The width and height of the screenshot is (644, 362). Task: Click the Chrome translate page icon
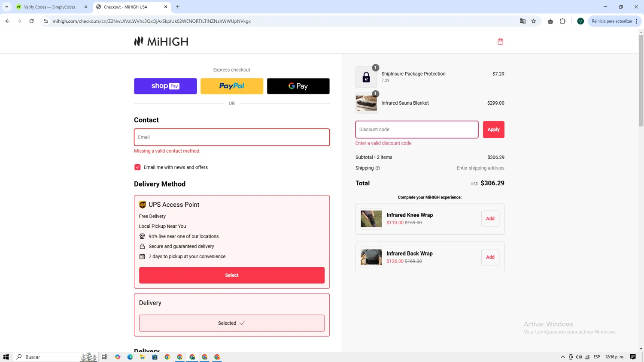[522, 21]
